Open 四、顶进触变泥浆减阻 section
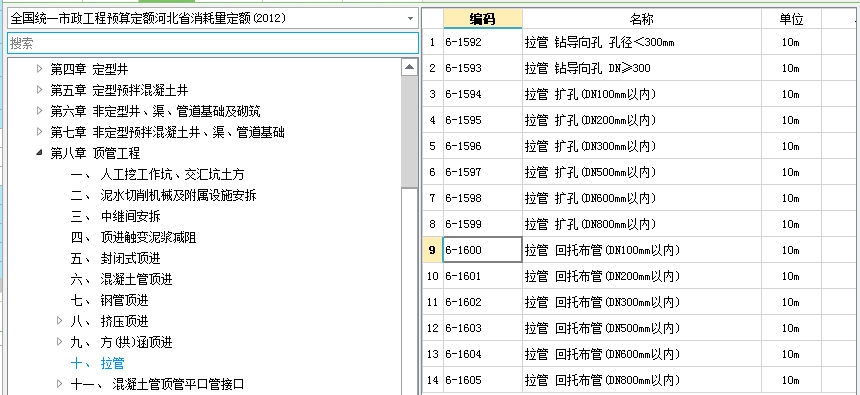 tap(133, 237)
